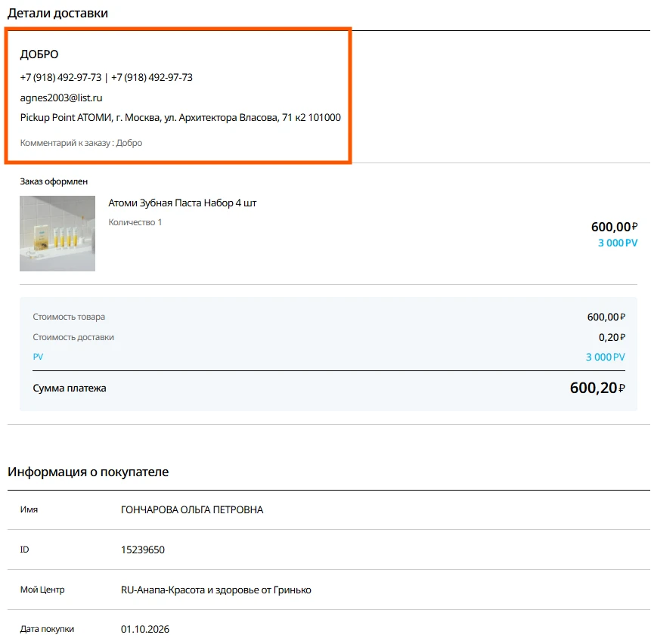Screen dimensions: 651x644
Task: Select the "Стоимость товара" label
Action: (x=69, y=317)
